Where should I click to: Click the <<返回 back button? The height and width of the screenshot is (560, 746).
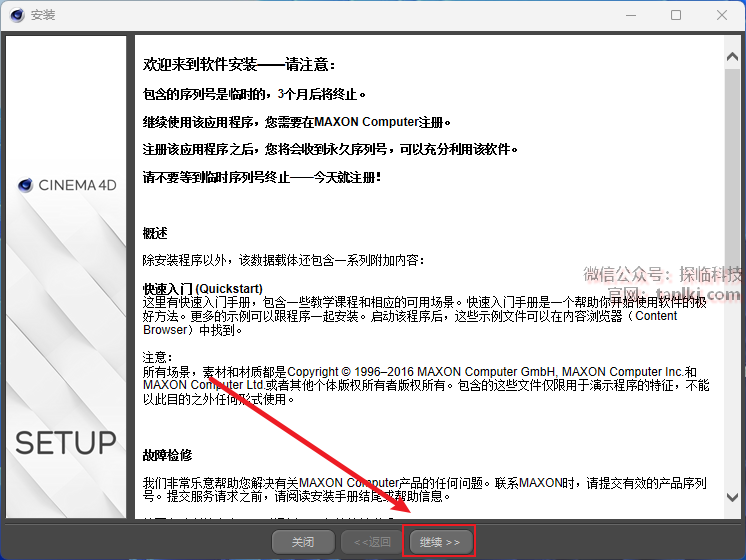(372, 541)
